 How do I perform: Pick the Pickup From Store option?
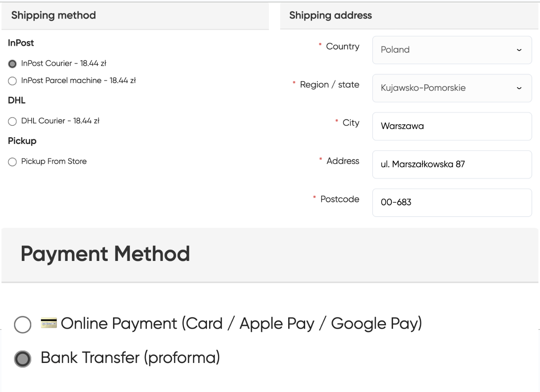coord(13,162)
